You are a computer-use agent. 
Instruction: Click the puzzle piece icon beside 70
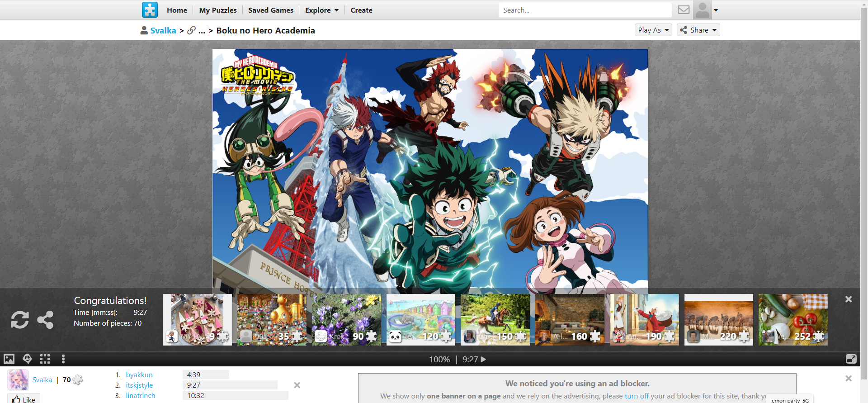pos(78,380)
